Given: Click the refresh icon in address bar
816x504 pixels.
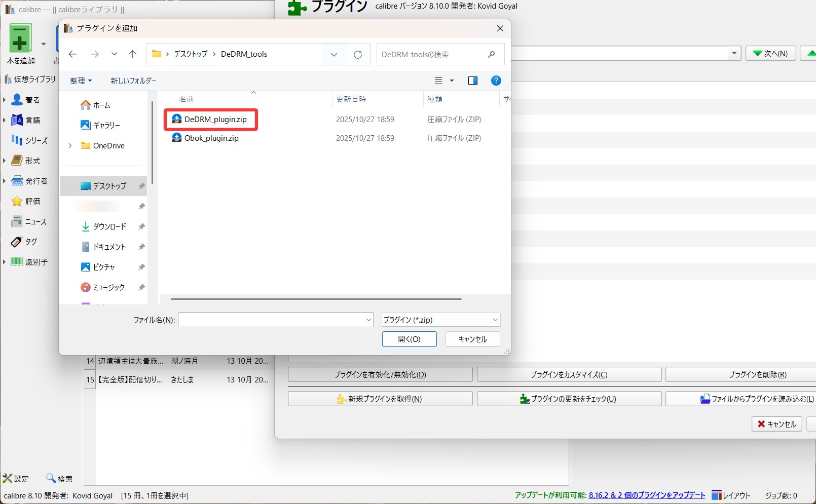Looking at the screenshot, I should [358, 55].
